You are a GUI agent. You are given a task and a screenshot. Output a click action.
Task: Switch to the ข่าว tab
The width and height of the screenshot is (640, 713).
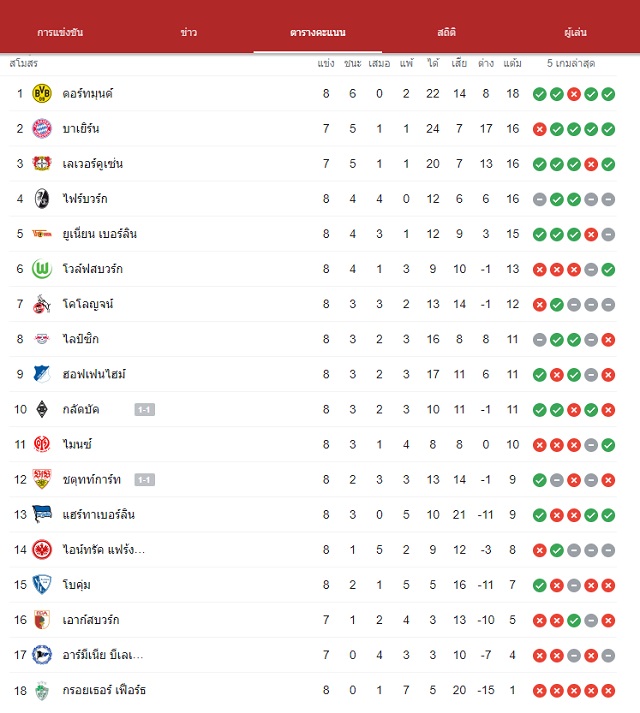point(189,32)
